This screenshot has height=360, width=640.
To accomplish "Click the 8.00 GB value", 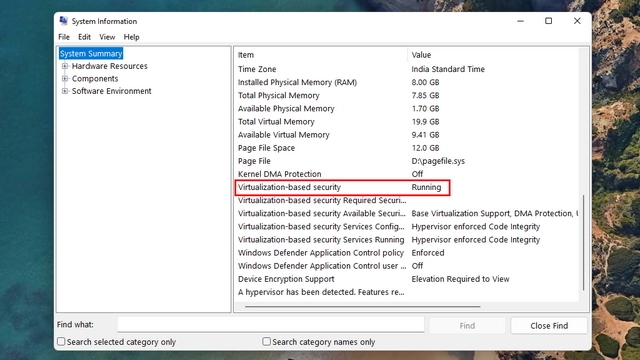I will 425,82.
